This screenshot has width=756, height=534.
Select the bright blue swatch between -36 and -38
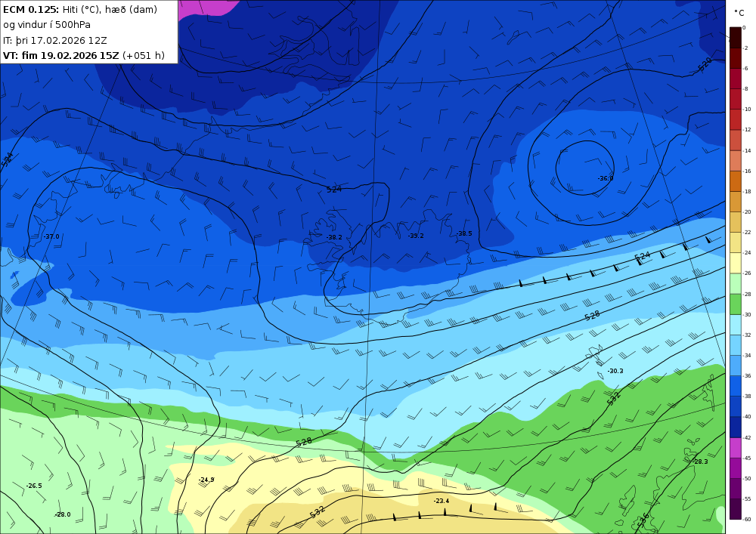click(x=736, y=386)
